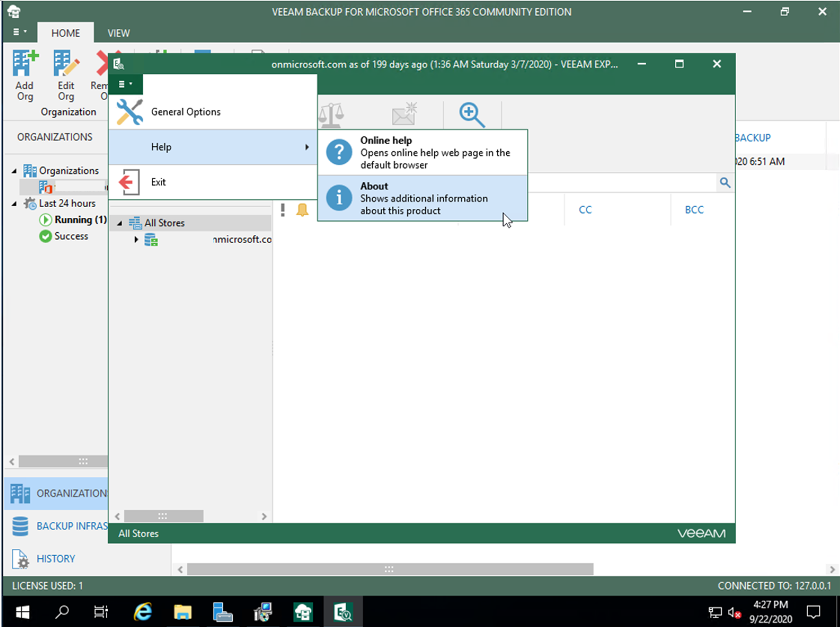
Task: Collapse the All Stores tree node
Action: [119, 223]
